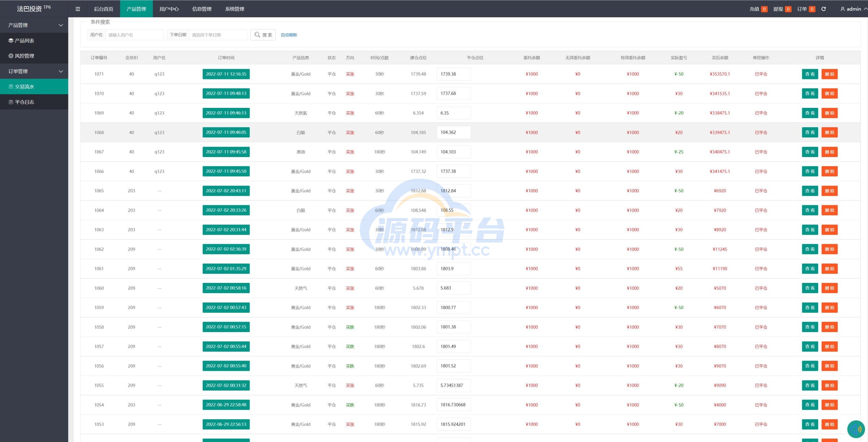Edit 平仓点位 field of order 1071
The width and height of the screenshot is (868, 442).
tap(454, 74)
